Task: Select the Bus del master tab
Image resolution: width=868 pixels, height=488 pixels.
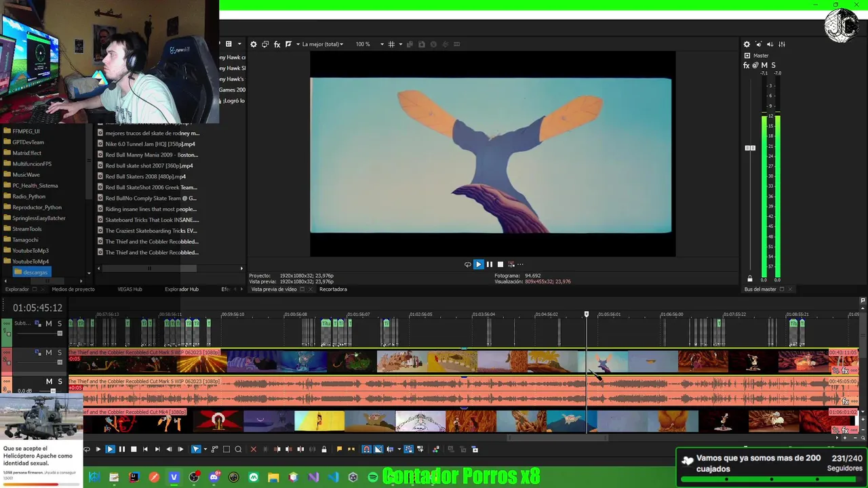Action: tap(760, 289)
